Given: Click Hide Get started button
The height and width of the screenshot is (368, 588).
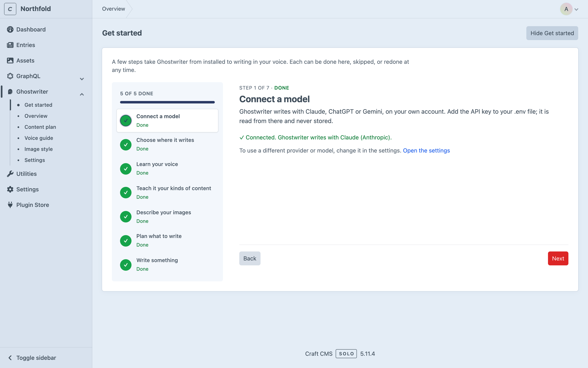Looking at the screenshot, I should pos(552,33).
